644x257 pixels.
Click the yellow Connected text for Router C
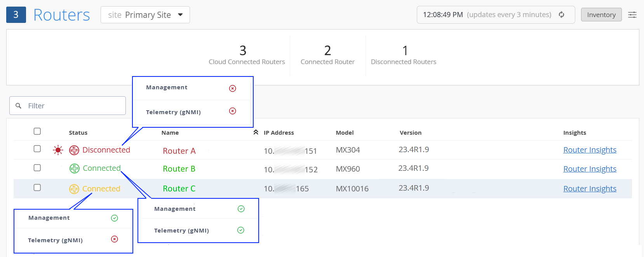coord(101,189)
